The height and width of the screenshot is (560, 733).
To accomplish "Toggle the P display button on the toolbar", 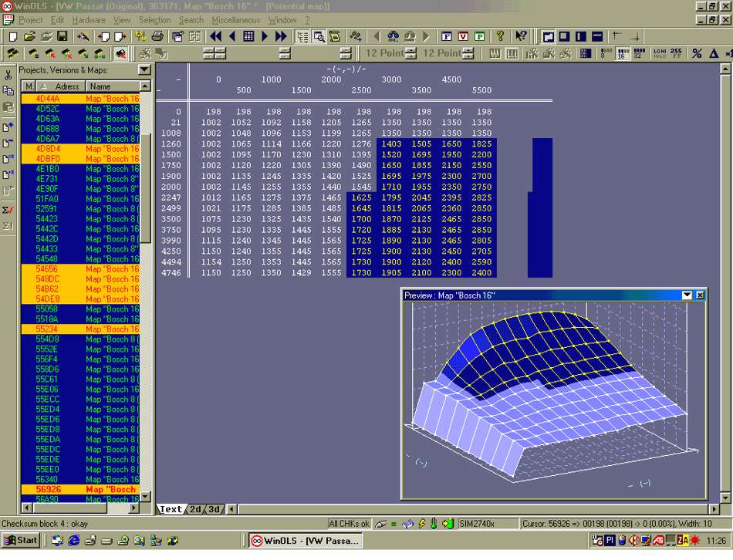I will (481, 35).
